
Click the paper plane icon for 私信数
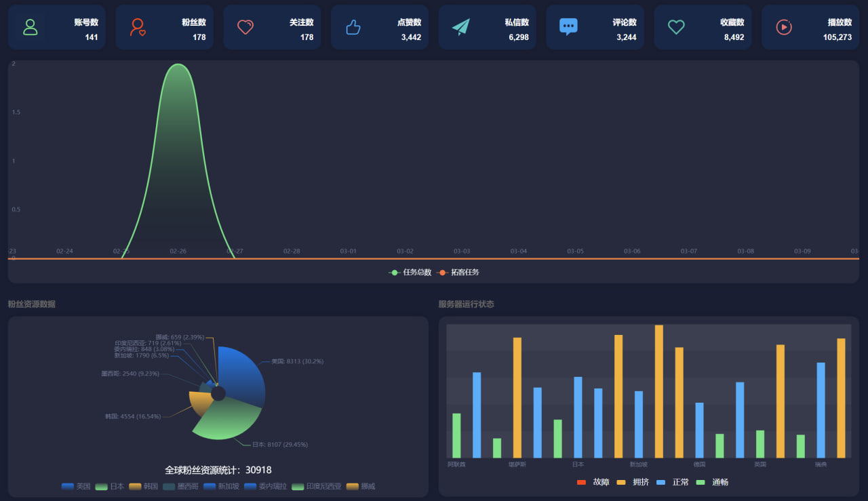pyautogui.click(x=461, y=27)
